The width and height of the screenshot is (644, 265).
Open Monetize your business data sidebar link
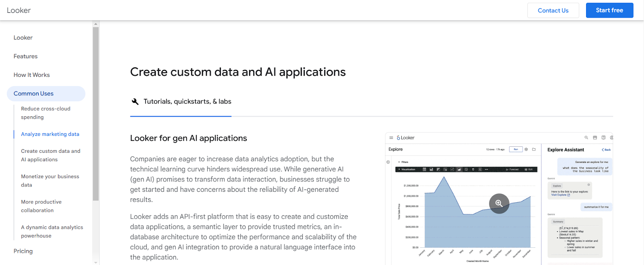[x=50, y=181]
